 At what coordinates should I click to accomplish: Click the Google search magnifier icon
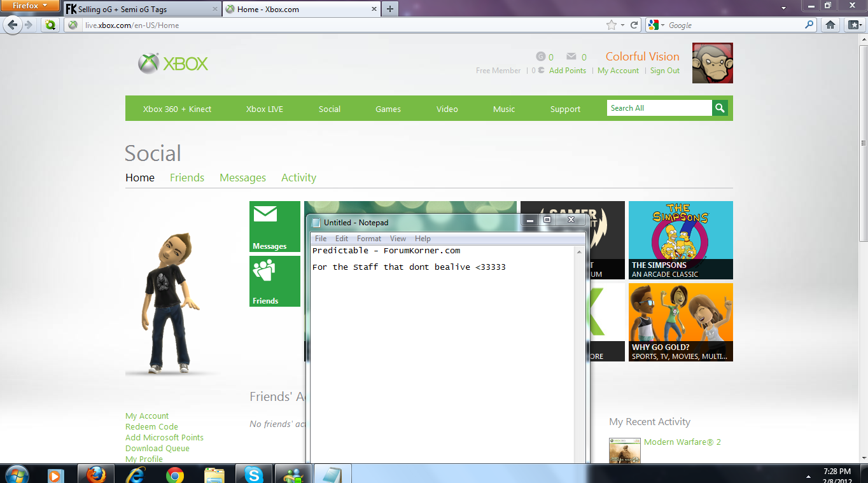(x=809, y=25)
